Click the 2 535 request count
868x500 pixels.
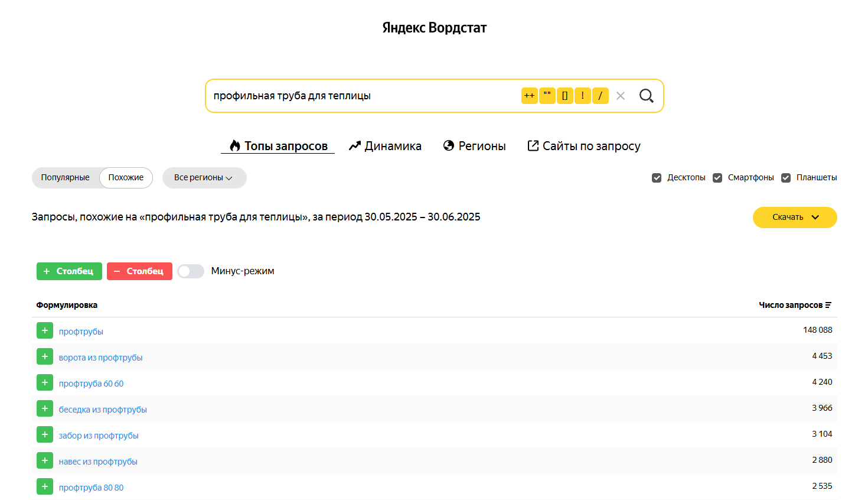click(x=822, y=486)
